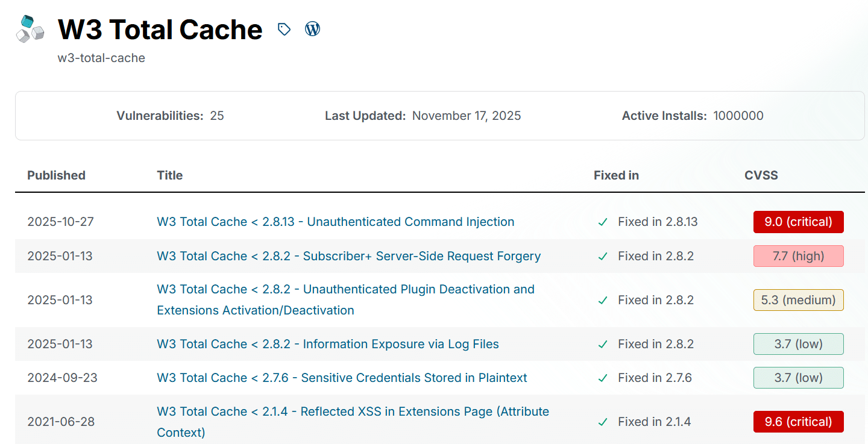Image resolution: width=868 pixels, height=444 pixels.
Task: Click the 9.6 (critical) CVSS badge
Action: tap(798, 422)
